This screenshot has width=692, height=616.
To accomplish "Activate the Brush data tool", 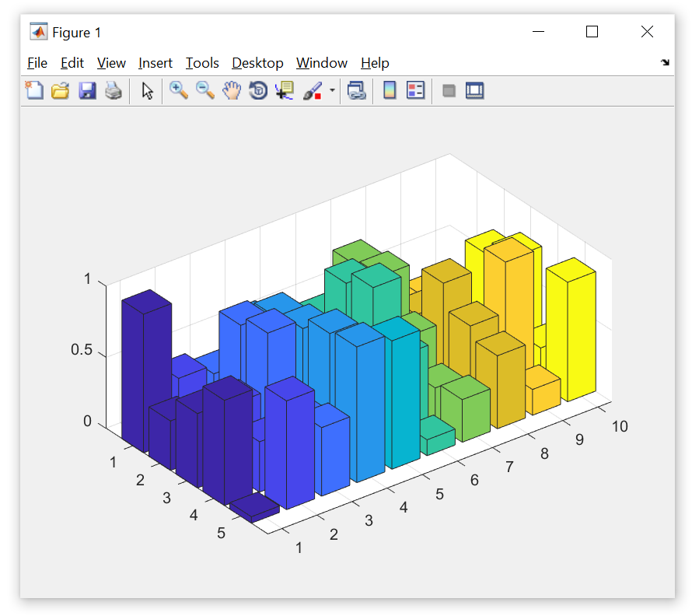I will (313, 90).
